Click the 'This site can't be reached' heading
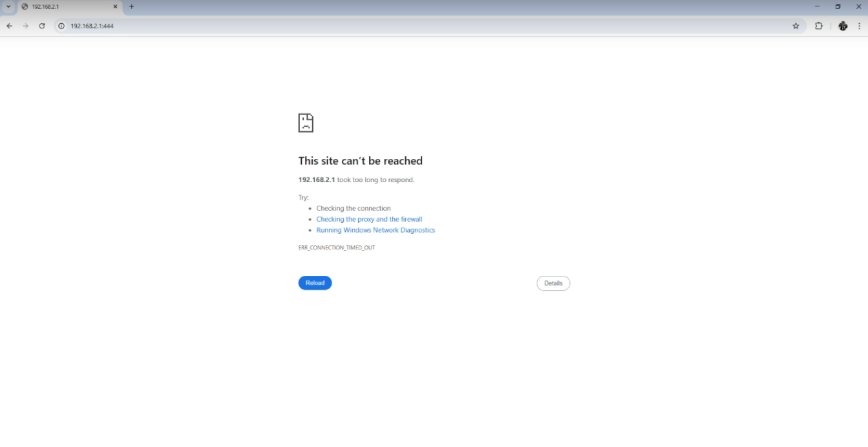 360,161
